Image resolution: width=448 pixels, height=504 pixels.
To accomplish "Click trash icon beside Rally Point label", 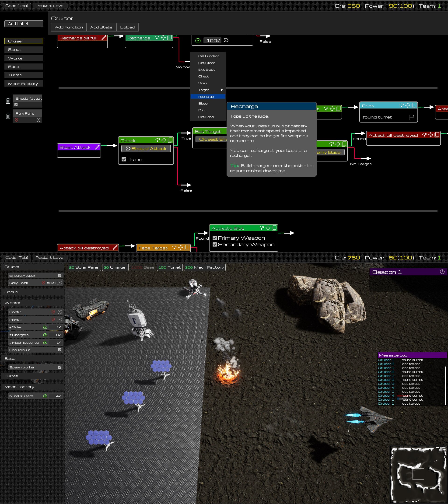I will click(8, 116).
